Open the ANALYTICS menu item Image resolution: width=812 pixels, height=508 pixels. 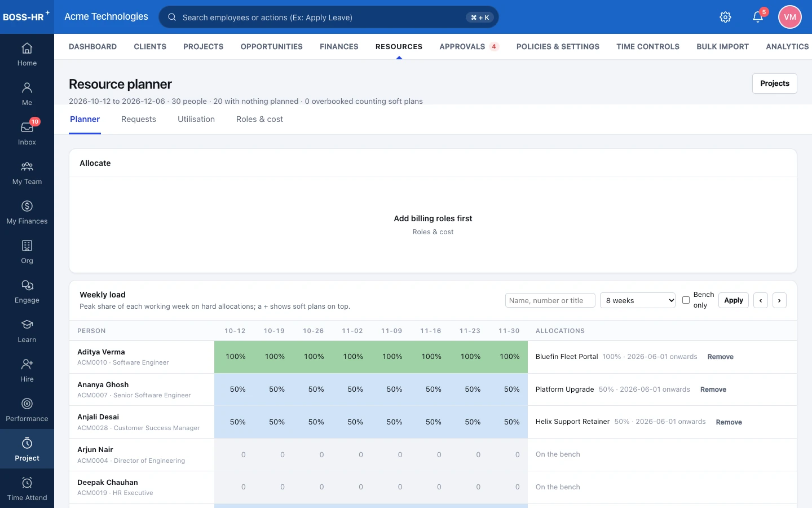[x=787, y=47]
